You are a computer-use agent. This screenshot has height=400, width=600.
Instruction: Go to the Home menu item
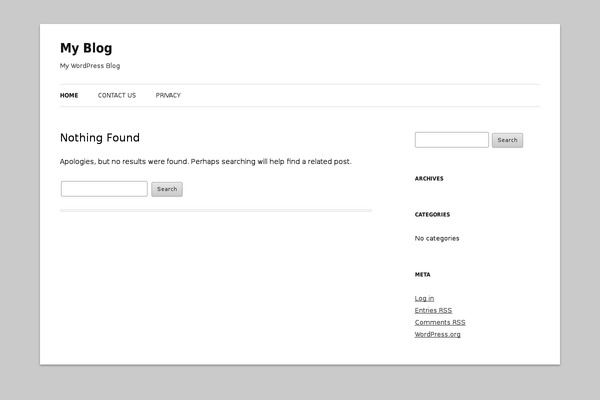(69, 95)
